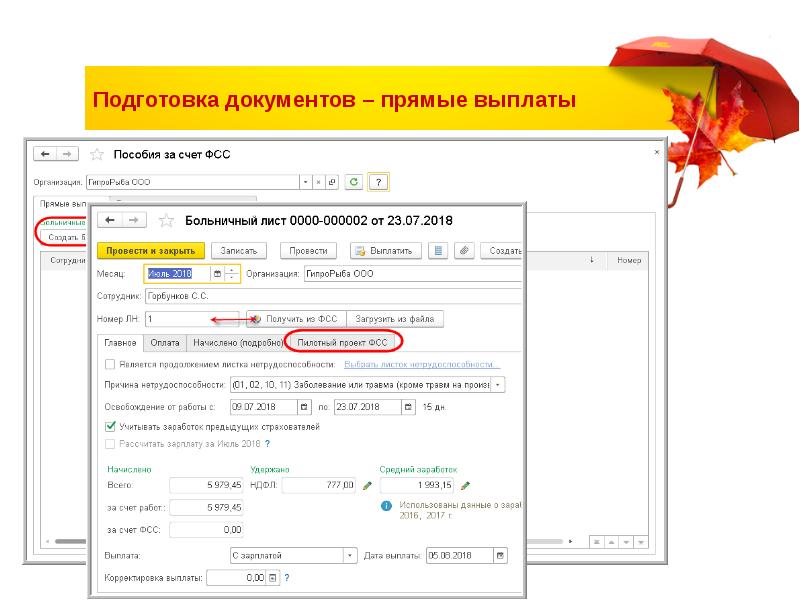
Task: Enable 'Является продолжением листка нетрудоспособности' checkbox
Action: (110, 365)
